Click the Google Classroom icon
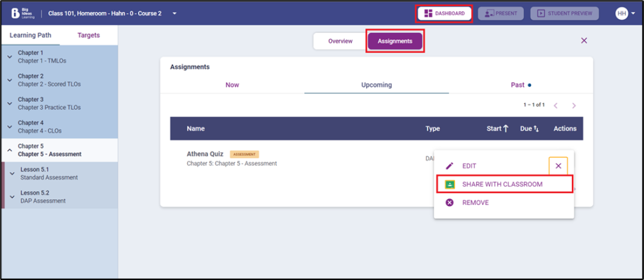The height and width of the screenshot is (280, 644). [450, 184]
